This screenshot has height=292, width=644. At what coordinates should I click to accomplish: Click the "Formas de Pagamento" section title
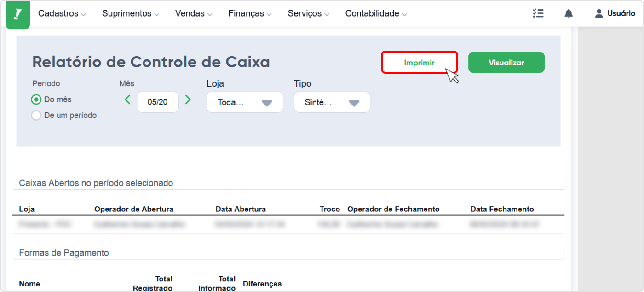(x=64, y=253)
